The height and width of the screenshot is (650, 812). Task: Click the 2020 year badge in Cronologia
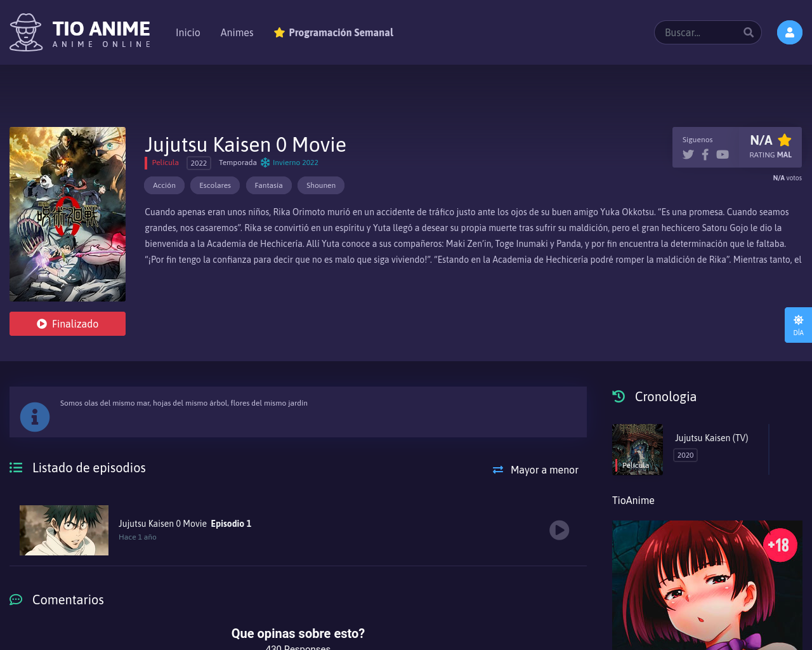(685, 455)
